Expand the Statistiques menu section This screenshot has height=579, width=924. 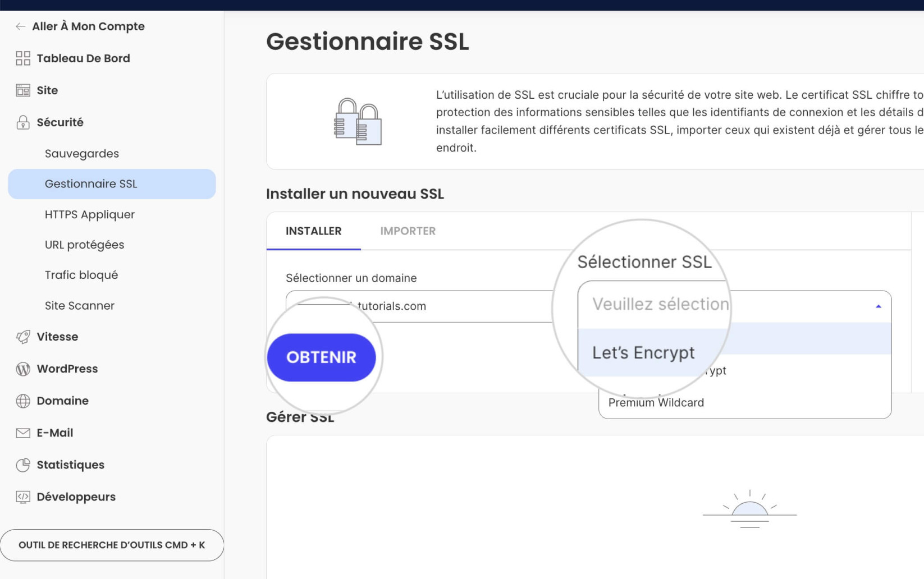click(71, 465)
